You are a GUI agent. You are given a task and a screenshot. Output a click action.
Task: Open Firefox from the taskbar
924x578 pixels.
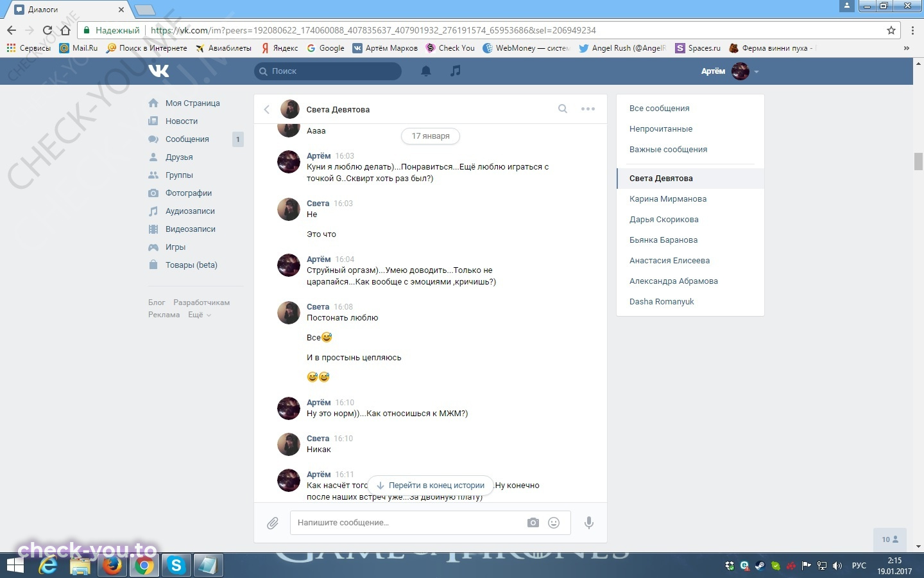point(112,565)
